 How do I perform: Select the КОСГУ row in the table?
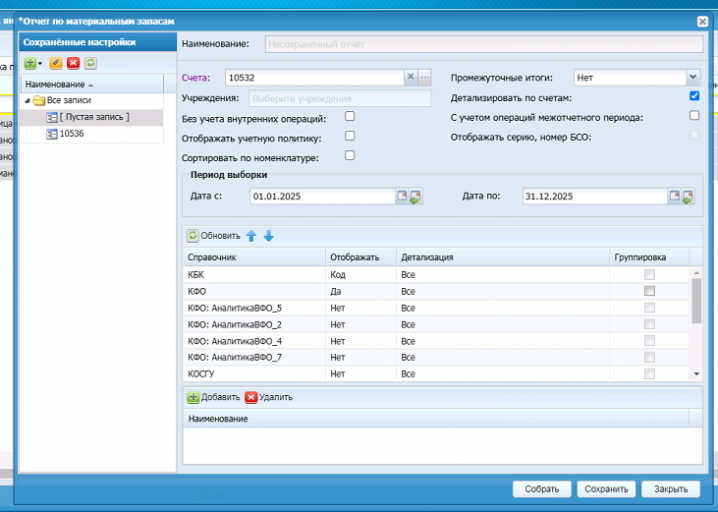[436, 374]
